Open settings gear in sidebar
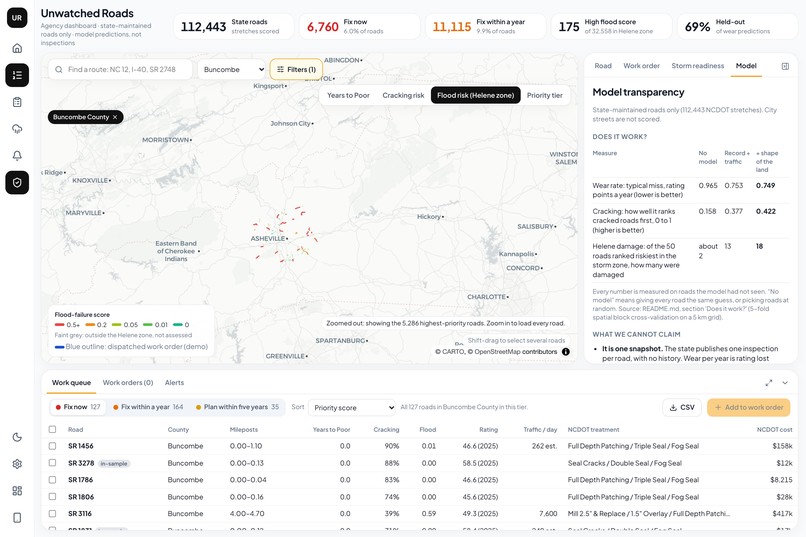This screenshot has width=806, height=537. pyautogui.click(x=17, y=464)
